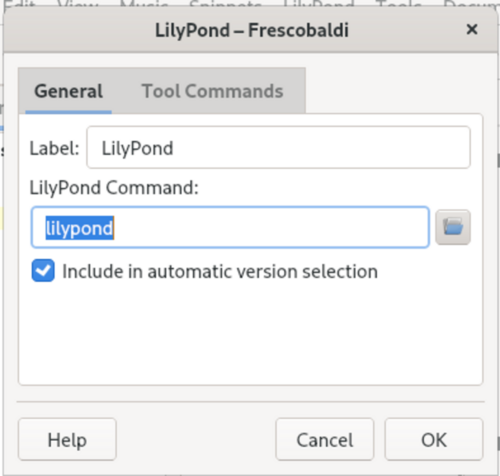Cancel the LilyPond settings dialog
Image resolution: width=500 pixels, height=476 pixels.
[x=325, y=439]
